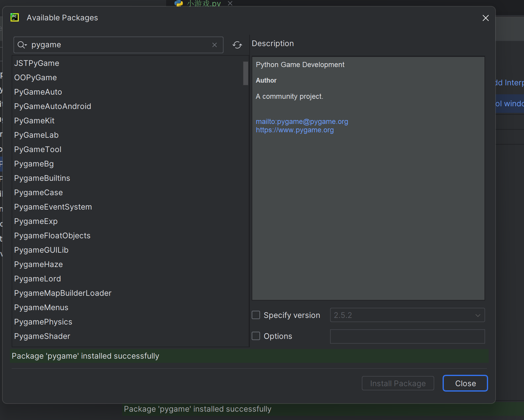Click the Available Packages title text
The image size is (524, 420).
click(62, 18)
